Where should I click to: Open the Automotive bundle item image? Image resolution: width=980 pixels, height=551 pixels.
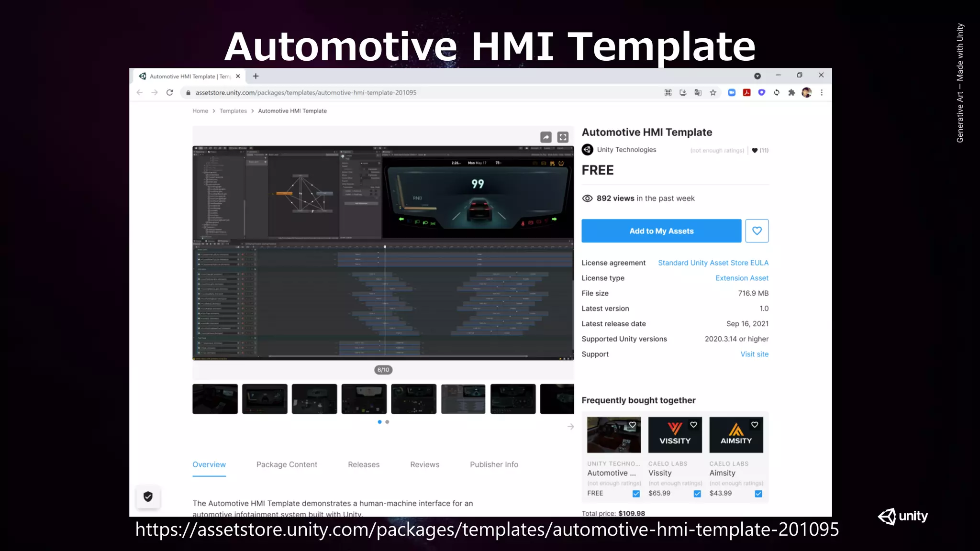[x=614, y=435]
